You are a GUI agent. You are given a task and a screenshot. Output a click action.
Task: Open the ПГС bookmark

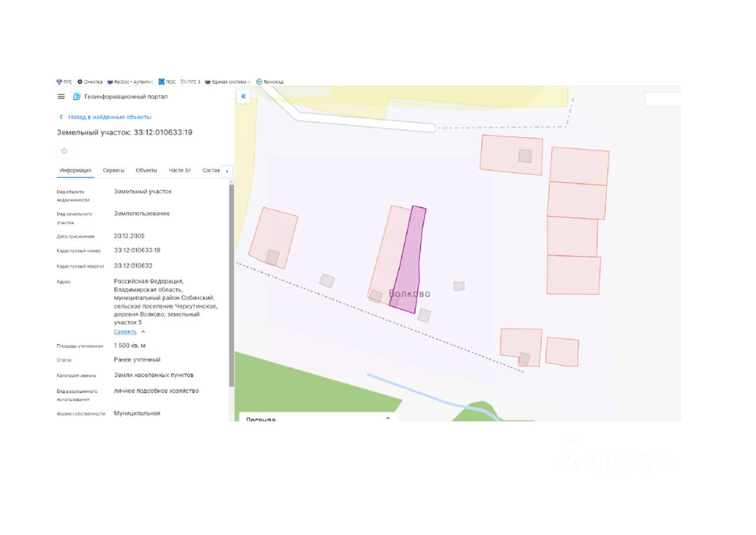click(64, 82)
